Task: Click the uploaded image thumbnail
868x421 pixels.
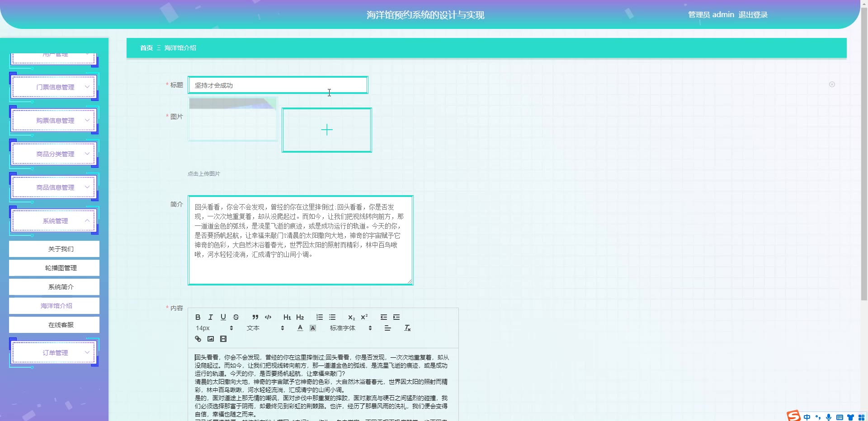Action: pyautogui.click(x=233, y=119)
